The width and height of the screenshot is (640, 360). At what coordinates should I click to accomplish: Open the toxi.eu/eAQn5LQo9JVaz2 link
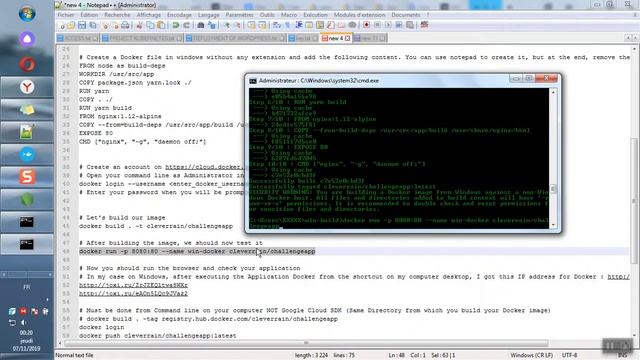click(133, 293)
